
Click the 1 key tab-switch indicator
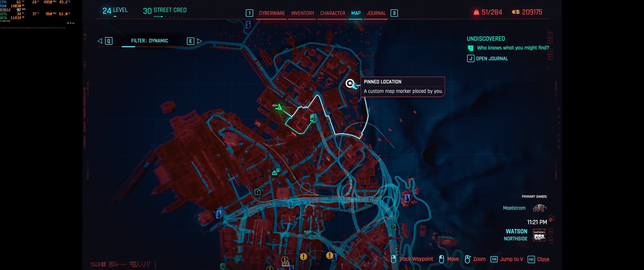click(x=249, y=13)
